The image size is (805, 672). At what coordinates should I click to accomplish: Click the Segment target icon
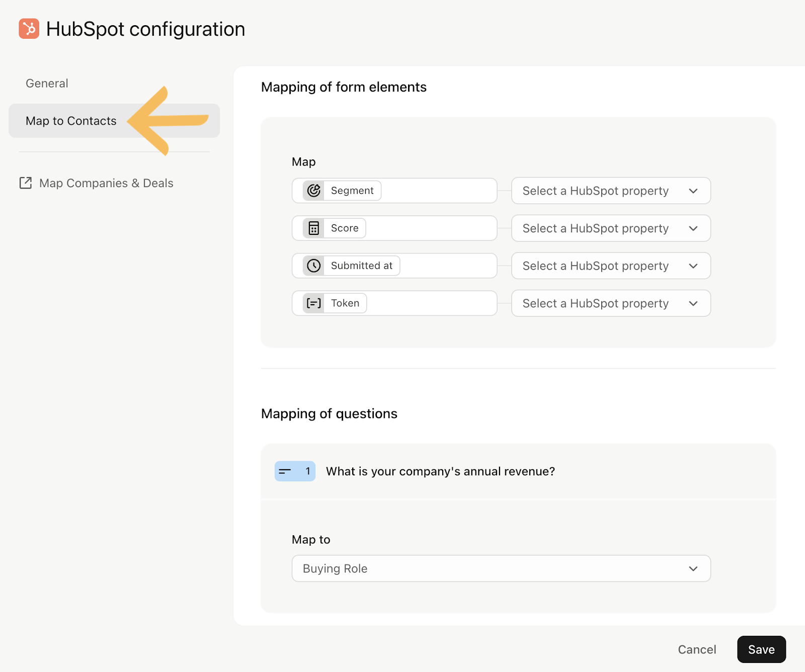[314, 191]
